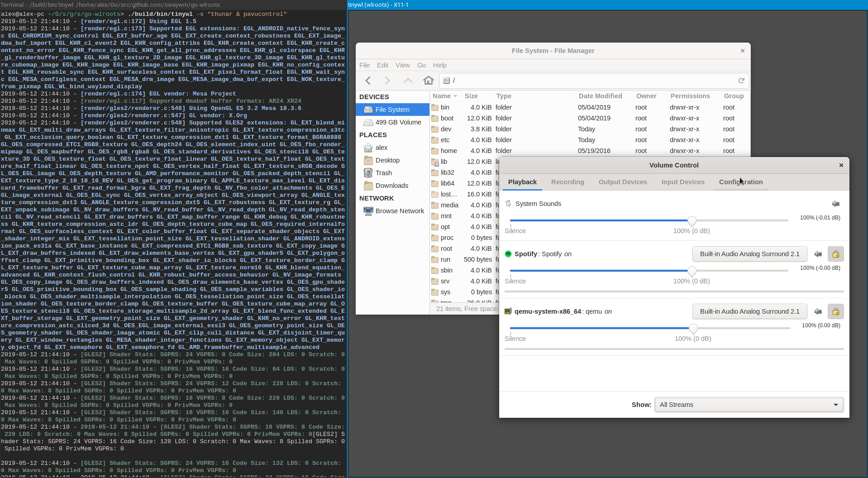
Task: Go back in File Manager
Action: [368, 81]
